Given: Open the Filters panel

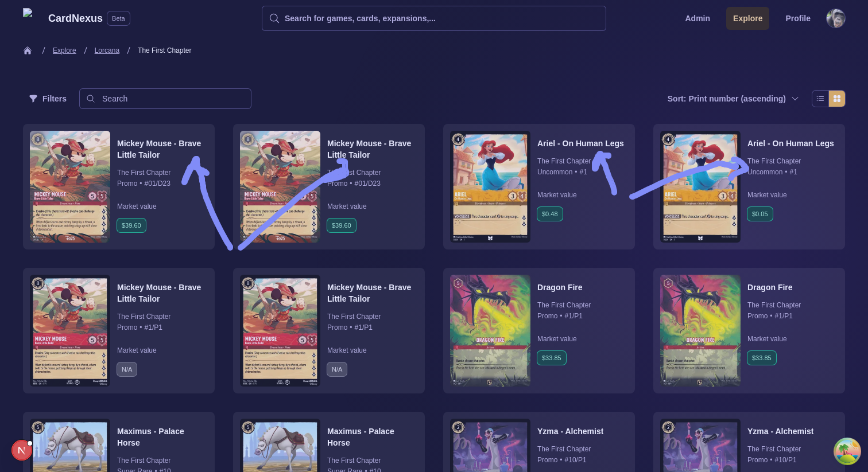Looking at the screenshot, I should (48, 99).
